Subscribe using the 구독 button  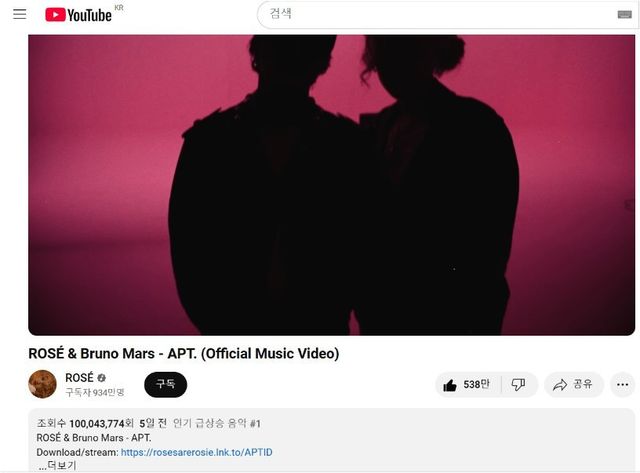pyautogui.click(x=165, y=384)
